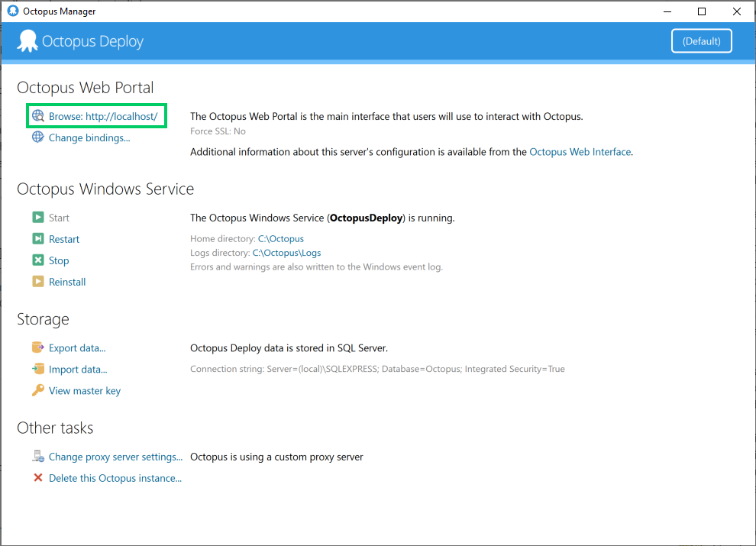Screen dimensions: 756x546
Task: Click the Octopus Deploy logo in header
Action: point(80,41)
